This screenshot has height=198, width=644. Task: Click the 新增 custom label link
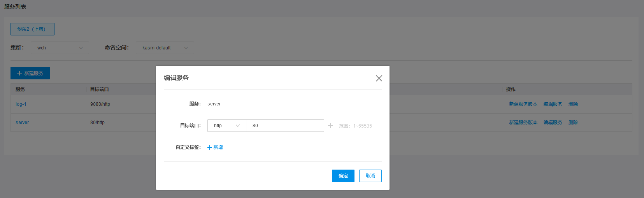(218, 147)
